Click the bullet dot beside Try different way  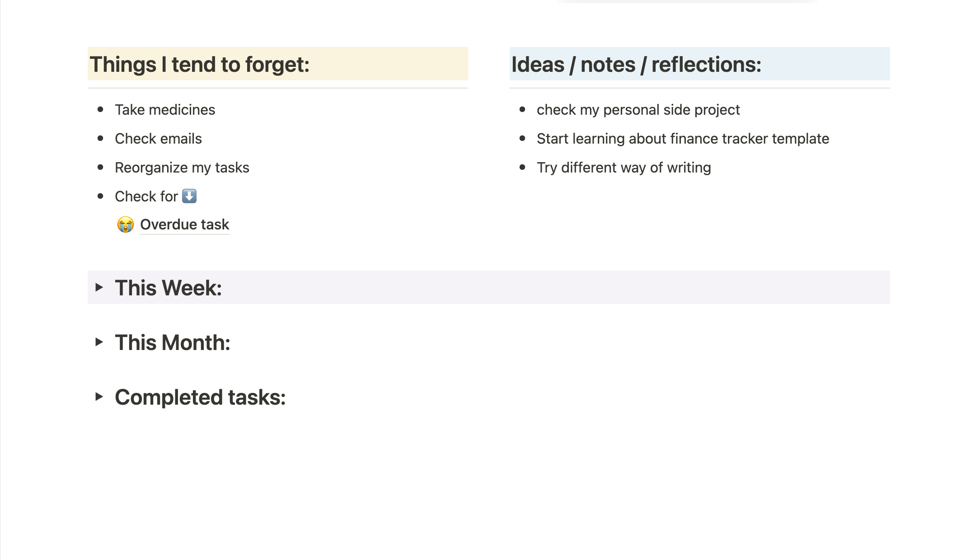click(x=522, y=167)
